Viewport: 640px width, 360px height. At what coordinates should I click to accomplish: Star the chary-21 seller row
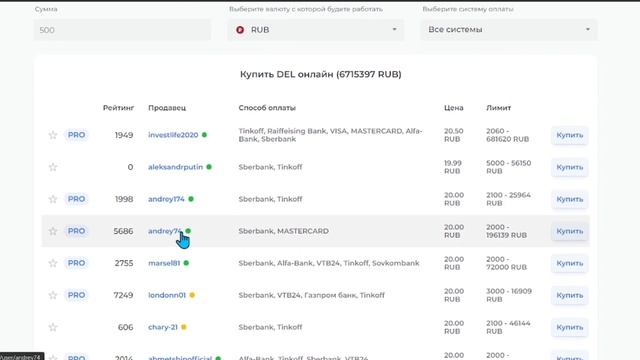click(53, 327)
